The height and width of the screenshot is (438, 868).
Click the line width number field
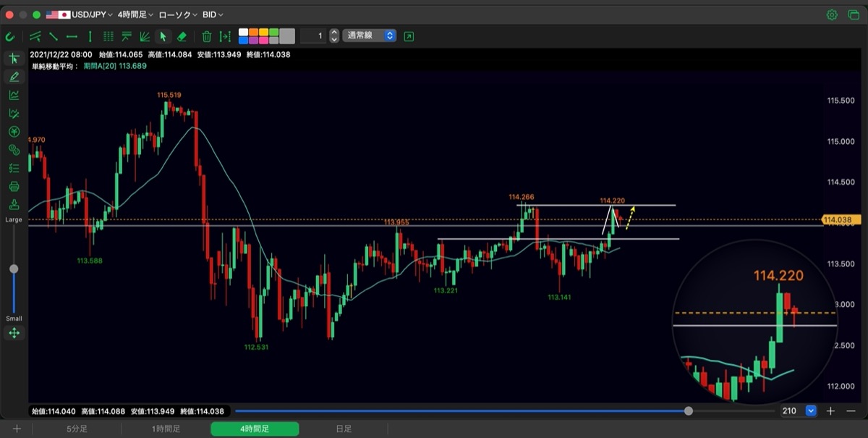click(x=313, y=35)
